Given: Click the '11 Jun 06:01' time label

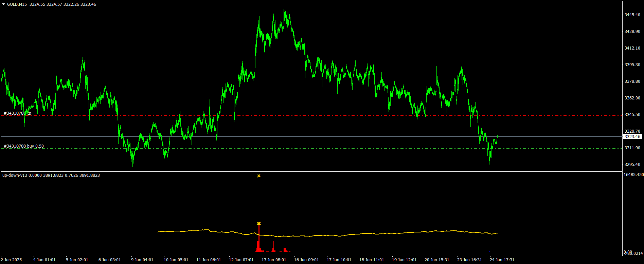Looking at the screenshot, I should click(x=209, y=260).
